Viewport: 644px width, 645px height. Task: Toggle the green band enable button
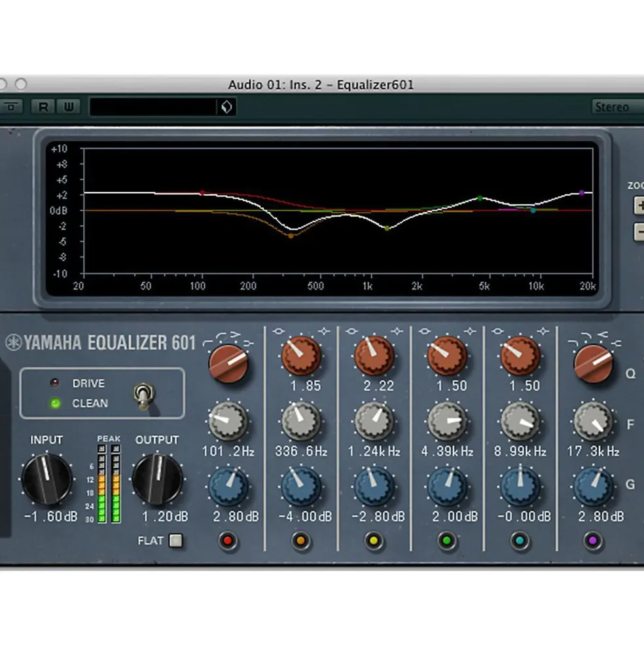pos(446,540)
